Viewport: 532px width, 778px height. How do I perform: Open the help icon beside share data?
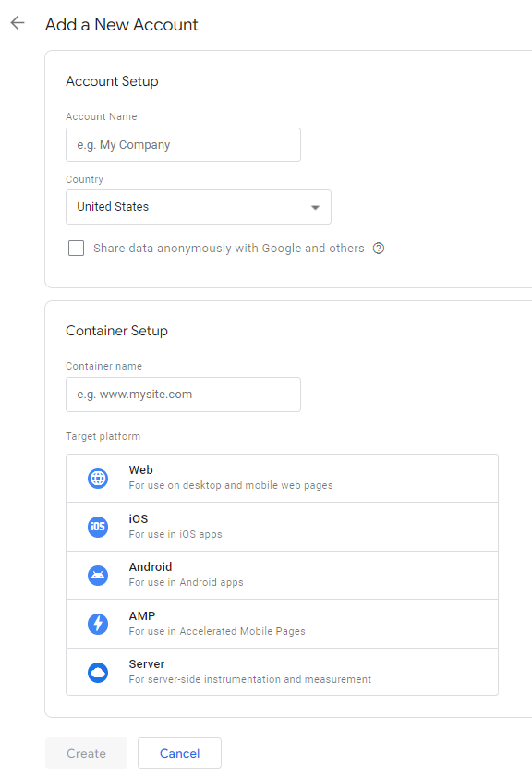click(379, 248)
